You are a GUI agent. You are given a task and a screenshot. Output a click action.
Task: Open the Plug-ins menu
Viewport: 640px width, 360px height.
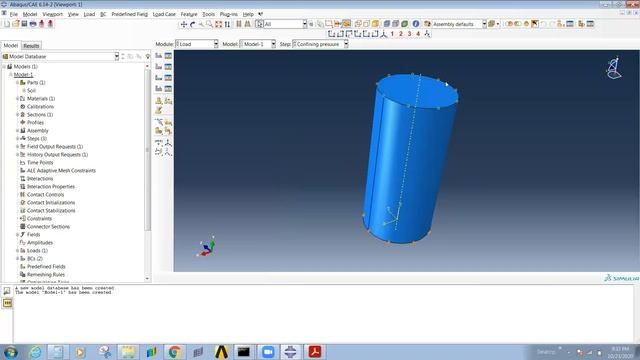(229, 14)
